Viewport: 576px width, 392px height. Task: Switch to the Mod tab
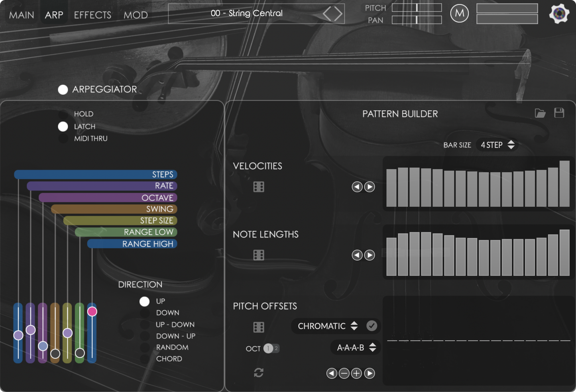pos(136,15)
